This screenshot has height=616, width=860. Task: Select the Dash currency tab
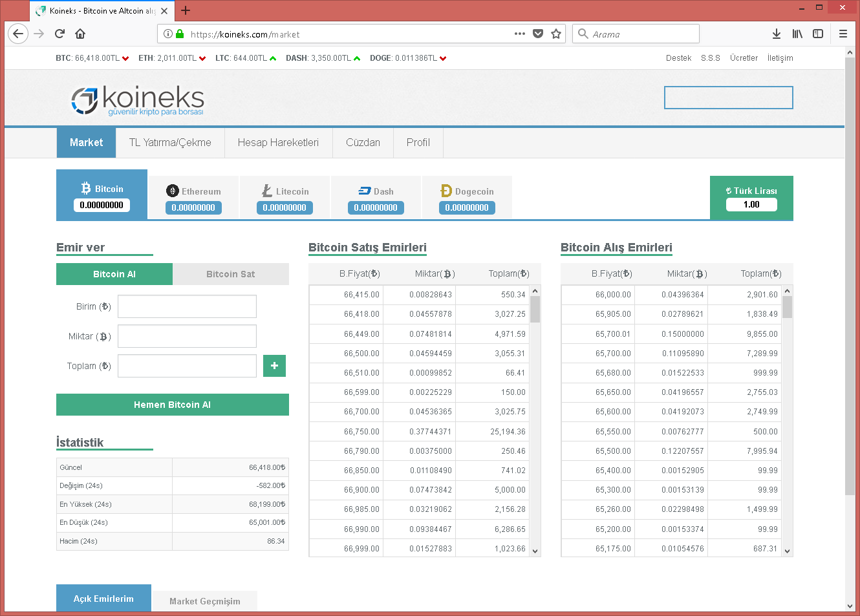(376, 198)
